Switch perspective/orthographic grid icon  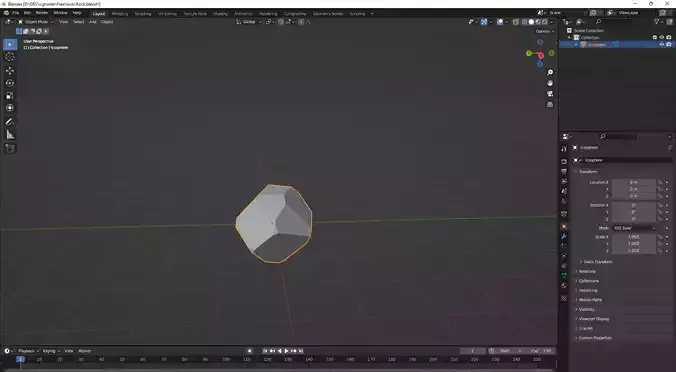550,105
